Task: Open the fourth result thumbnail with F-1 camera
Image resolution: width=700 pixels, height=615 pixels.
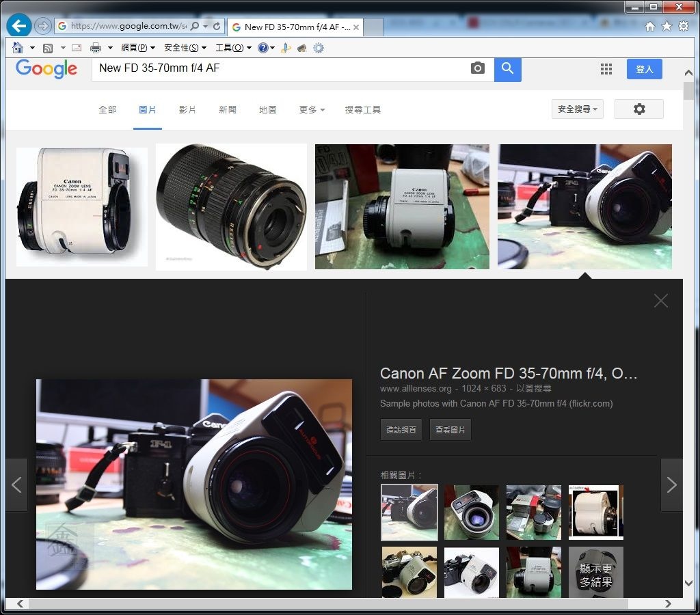Action: pyautogui.click(x=585, y=206)
